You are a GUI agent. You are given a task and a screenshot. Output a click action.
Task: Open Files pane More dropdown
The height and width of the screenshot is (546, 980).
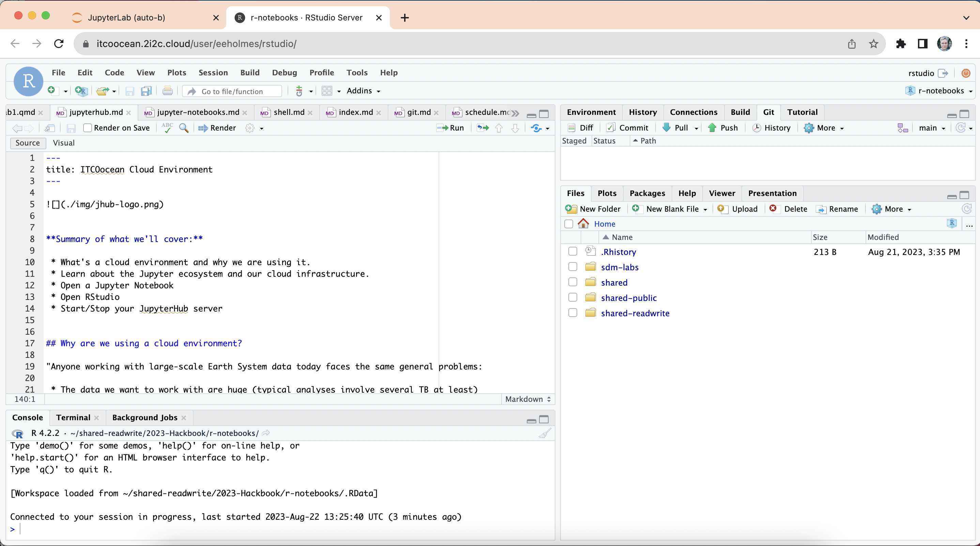click(x=892, y=209)
